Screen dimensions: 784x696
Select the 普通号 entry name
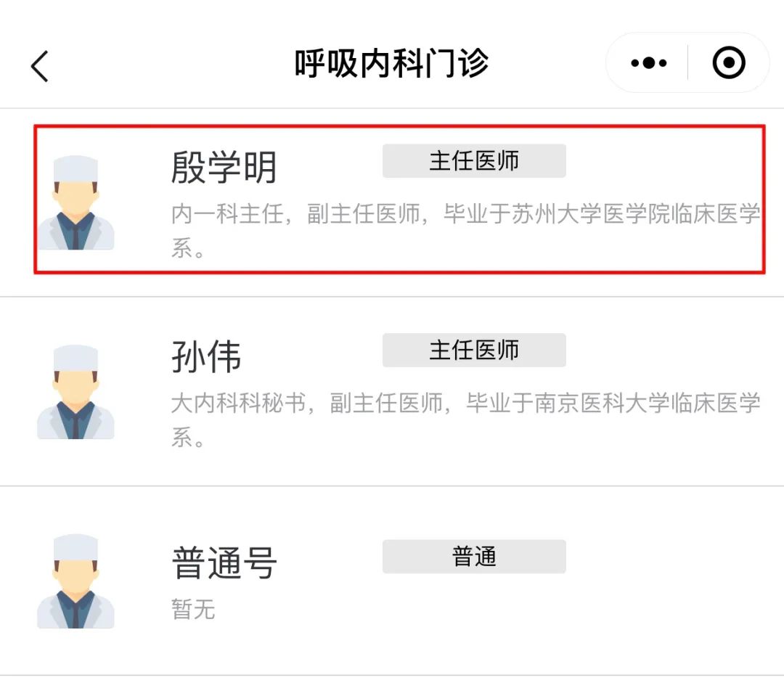pos(224,563)
